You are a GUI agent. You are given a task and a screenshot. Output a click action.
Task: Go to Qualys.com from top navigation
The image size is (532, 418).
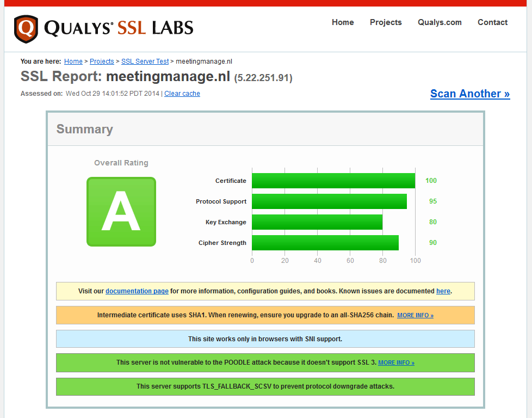pos(440,22)
